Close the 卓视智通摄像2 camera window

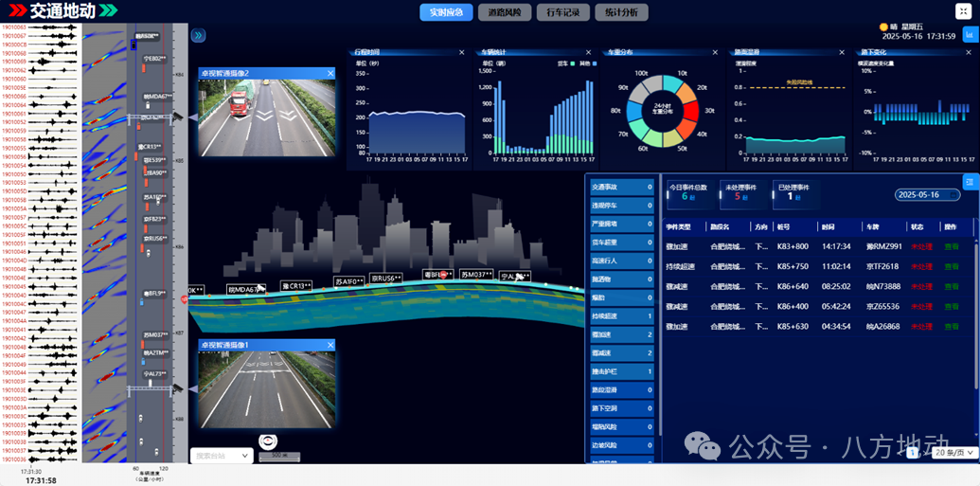click(x=330, y=73)
